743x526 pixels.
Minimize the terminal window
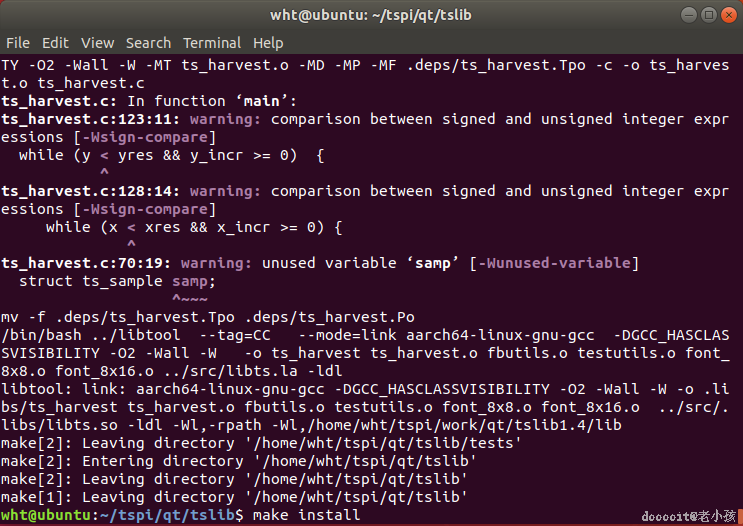tap(690, 15)
